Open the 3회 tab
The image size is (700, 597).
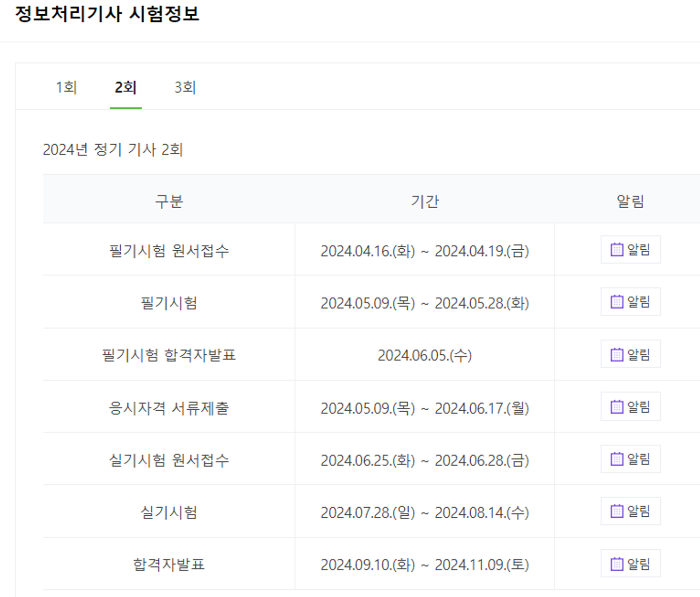tap(185, 87)
